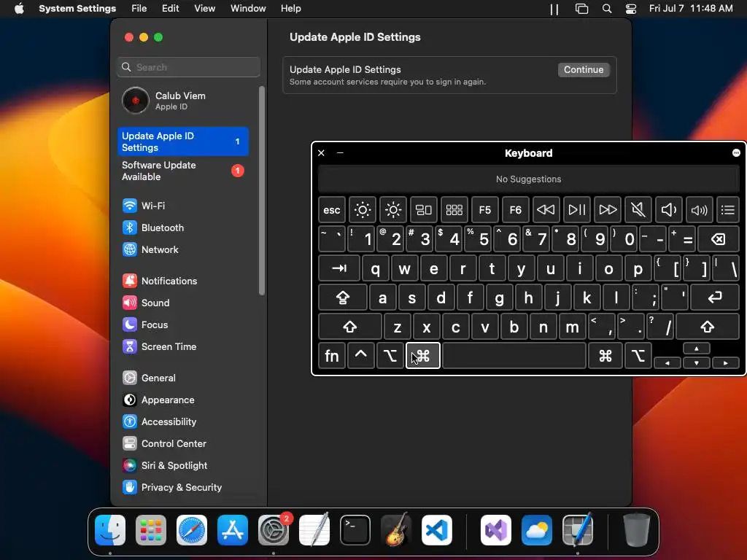The height and width of the screenshot is (560, 747).
Task: Toggle right option modifier key
Action: [x=638, y=356]
